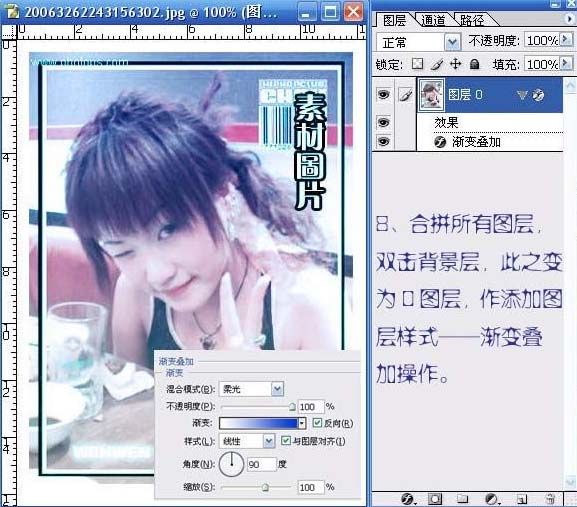Click the 混合模式(B) label
Viewport: 577px width, 507px height.
(190, 389)
